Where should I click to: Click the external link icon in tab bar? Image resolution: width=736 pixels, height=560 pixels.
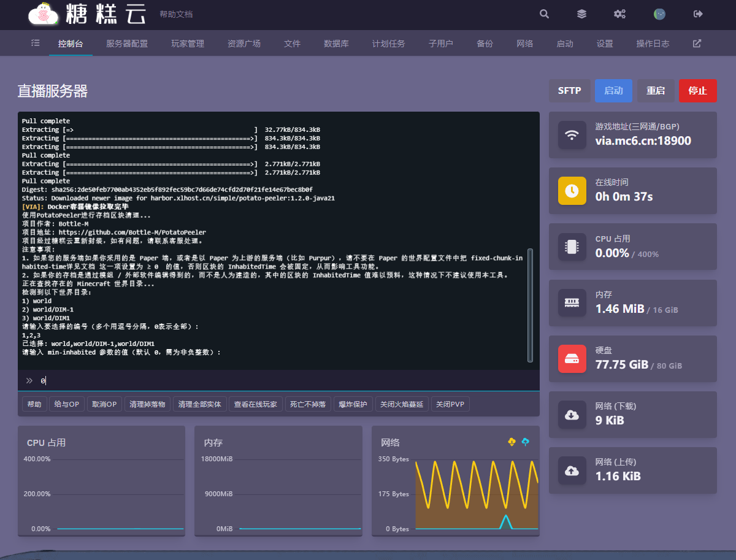click(697, 44)
